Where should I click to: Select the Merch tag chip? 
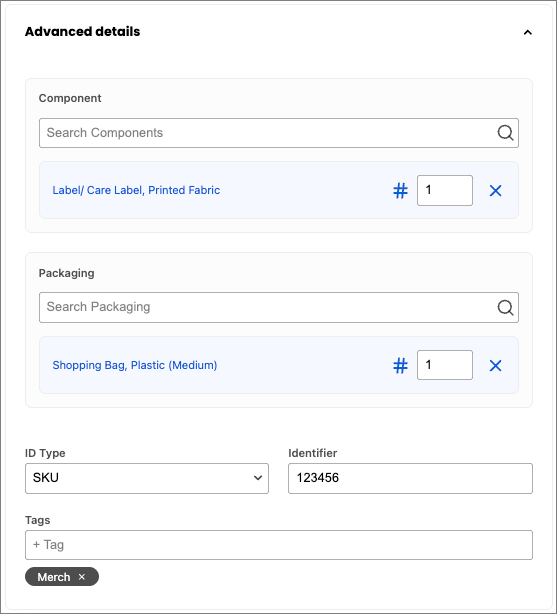pos(54,577)
